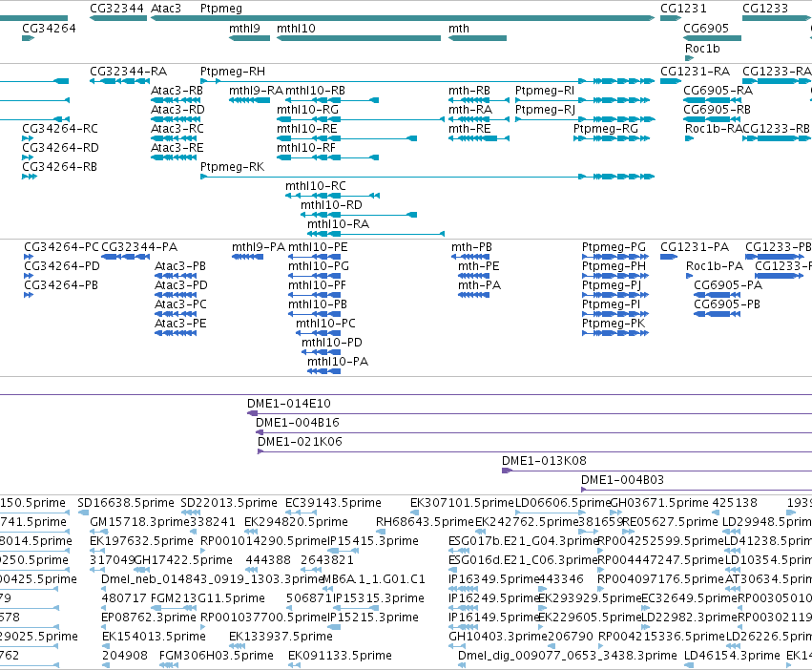Click protein CG34264-PD arrow
This screenshot has width=812, height=670.
tap(29, 276)
